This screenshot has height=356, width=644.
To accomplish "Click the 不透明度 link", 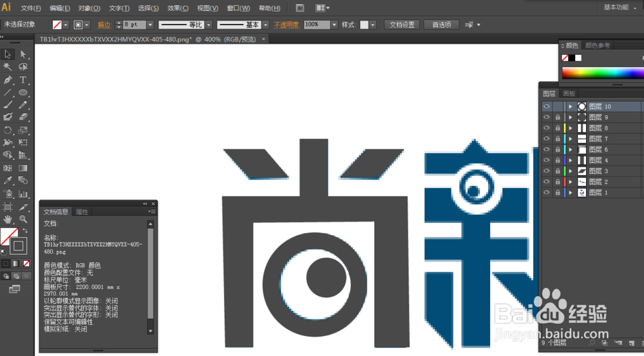I will click(x=287, y=25).
